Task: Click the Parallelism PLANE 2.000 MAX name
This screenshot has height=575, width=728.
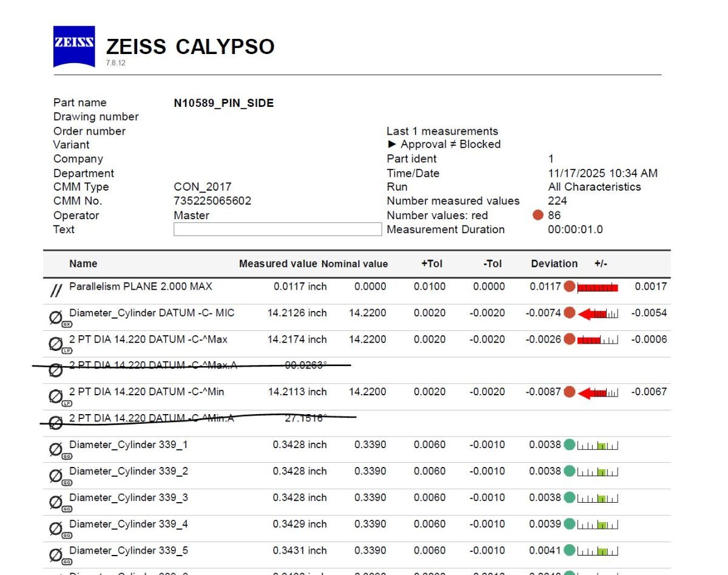Action: [x=141, y=286]
